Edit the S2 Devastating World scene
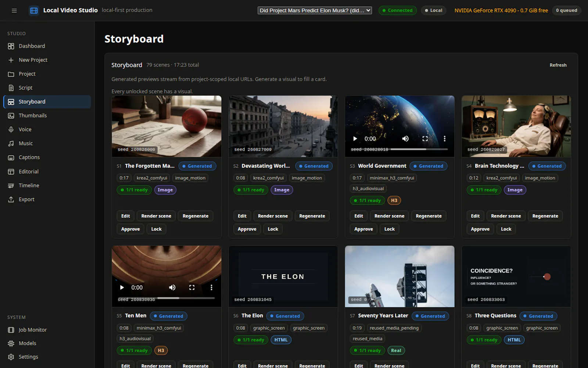This screenshot has width=588, height=368. click(x=242, y=216)
